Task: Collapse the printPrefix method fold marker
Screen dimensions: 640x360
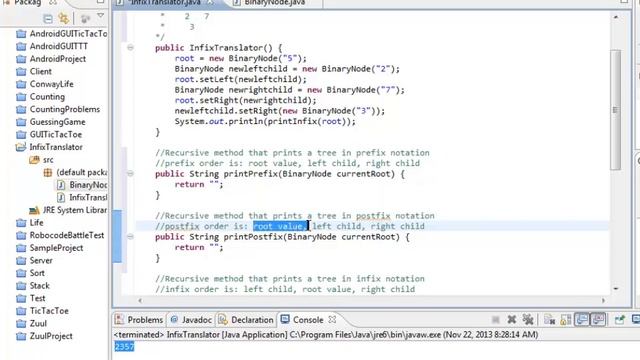Action: tap(130, 173)
